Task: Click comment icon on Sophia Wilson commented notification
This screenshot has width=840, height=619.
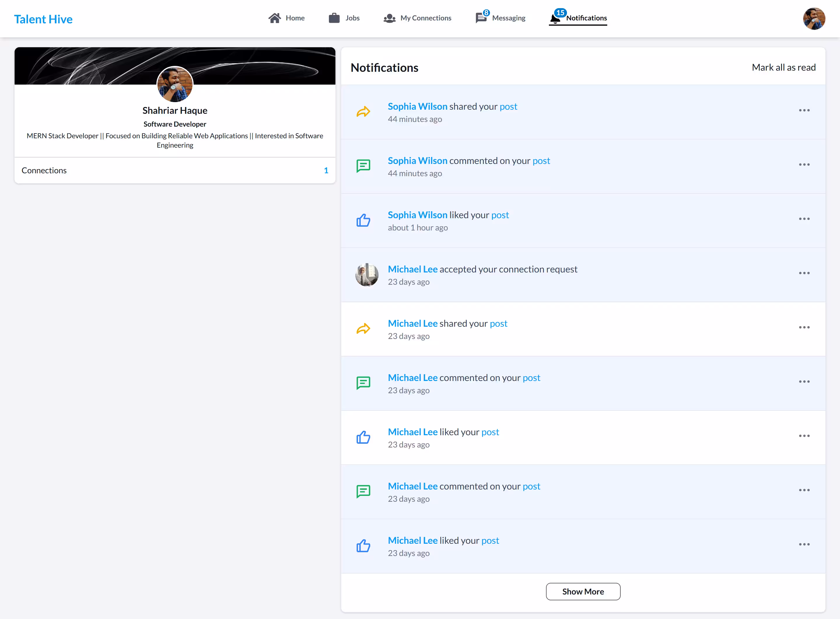Action: pyautogui.click(x=363, y=166)
